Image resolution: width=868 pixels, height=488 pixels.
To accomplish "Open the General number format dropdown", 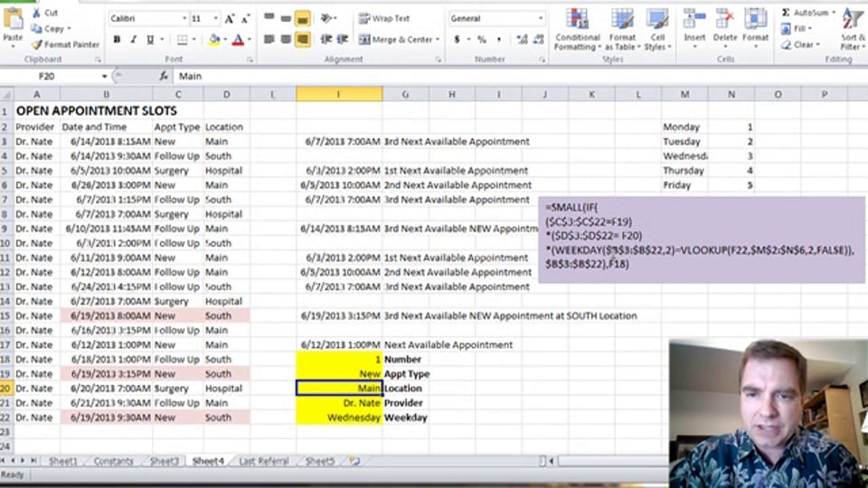I will pyautogui.click(x=541, y=18).
